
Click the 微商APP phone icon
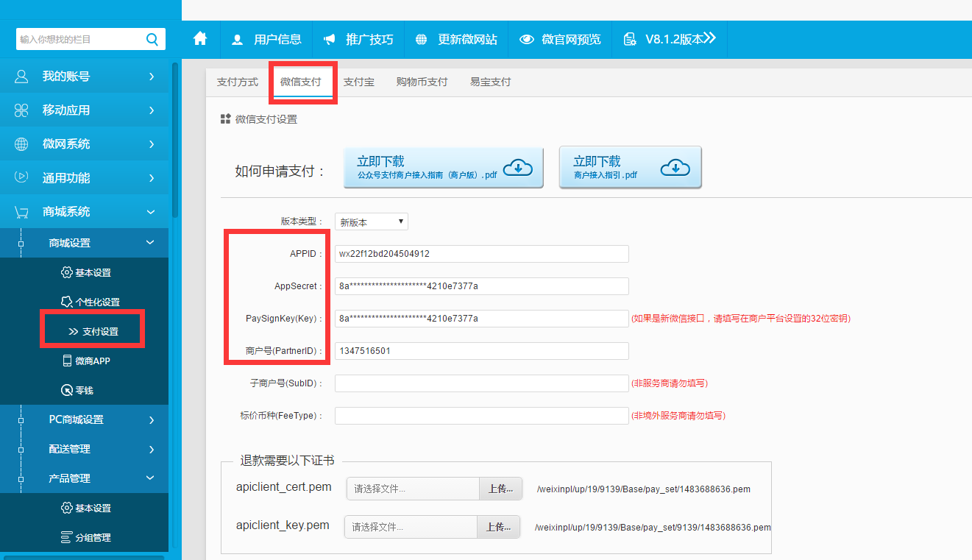66,361
